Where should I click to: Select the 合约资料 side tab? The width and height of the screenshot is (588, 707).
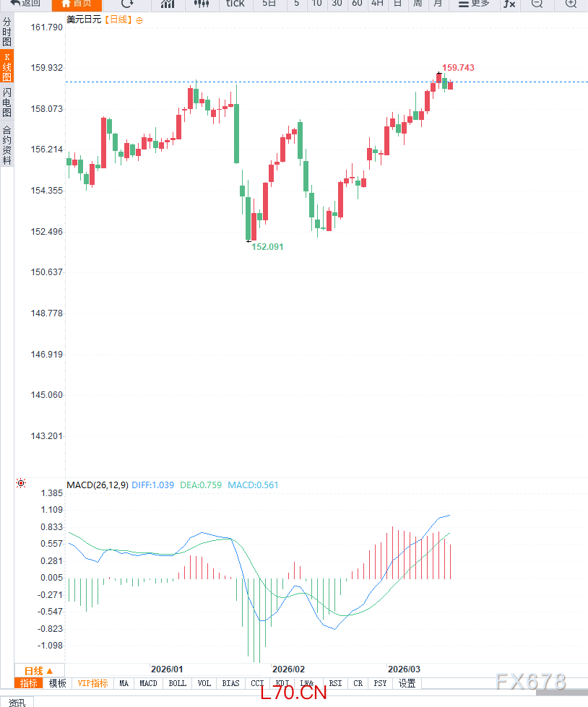coord(7,145)
